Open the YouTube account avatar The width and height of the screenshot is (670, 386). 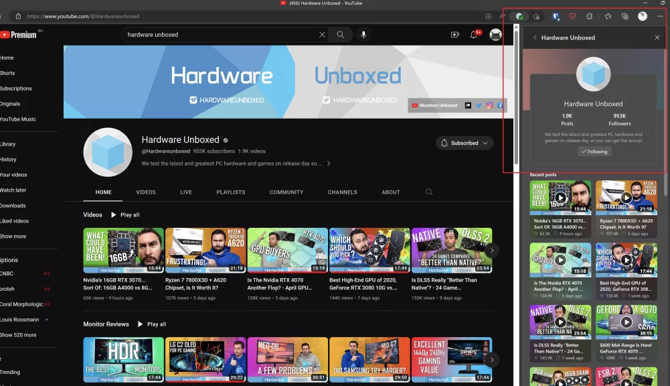(495, 35)
